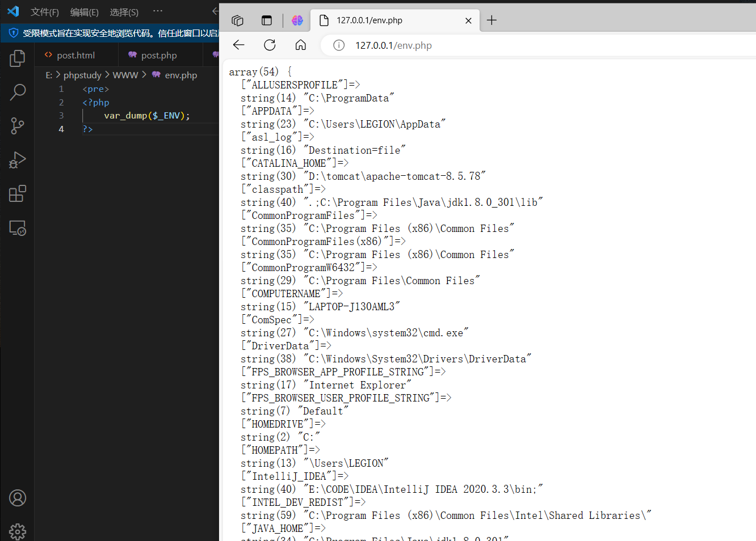
Task: Click the "Destination=file" value
Action: [x=355, y=150]
